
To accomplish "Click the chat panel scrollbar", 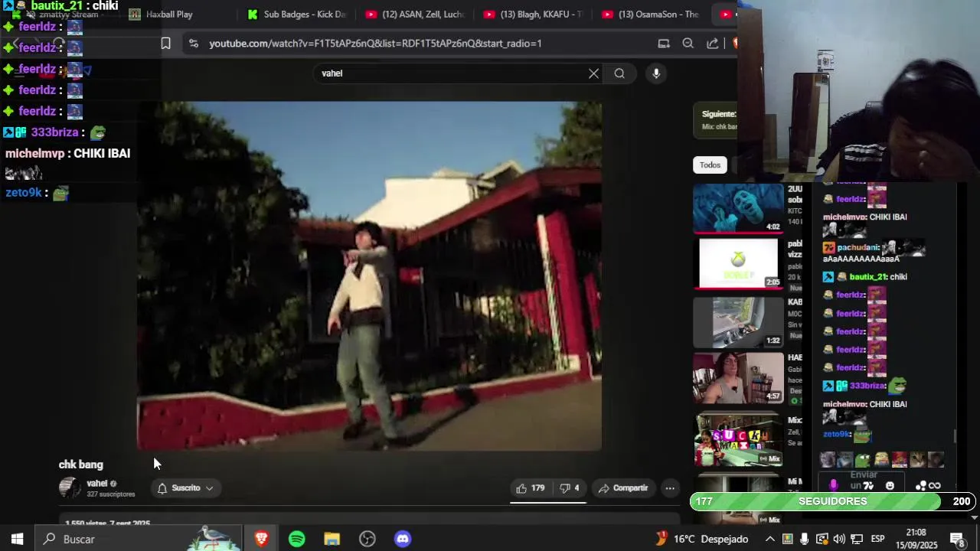I will [955, 436].
